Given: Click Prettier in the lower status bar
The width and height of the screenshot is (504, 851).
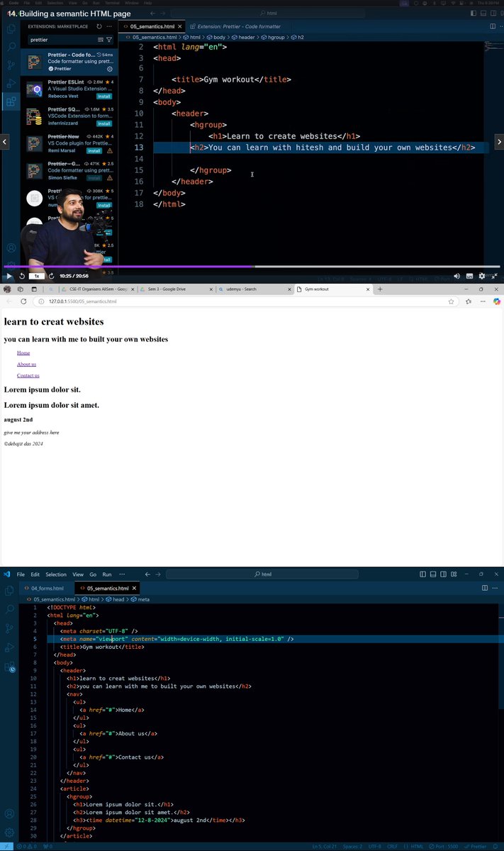Looking at the screenshot, I should [477, 846].
